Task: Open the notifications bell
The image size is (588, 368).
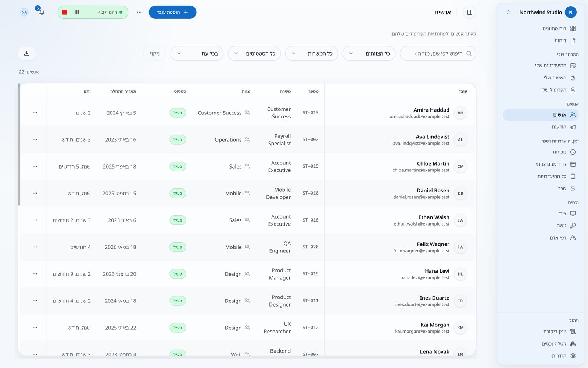Action: pos(42,12)
